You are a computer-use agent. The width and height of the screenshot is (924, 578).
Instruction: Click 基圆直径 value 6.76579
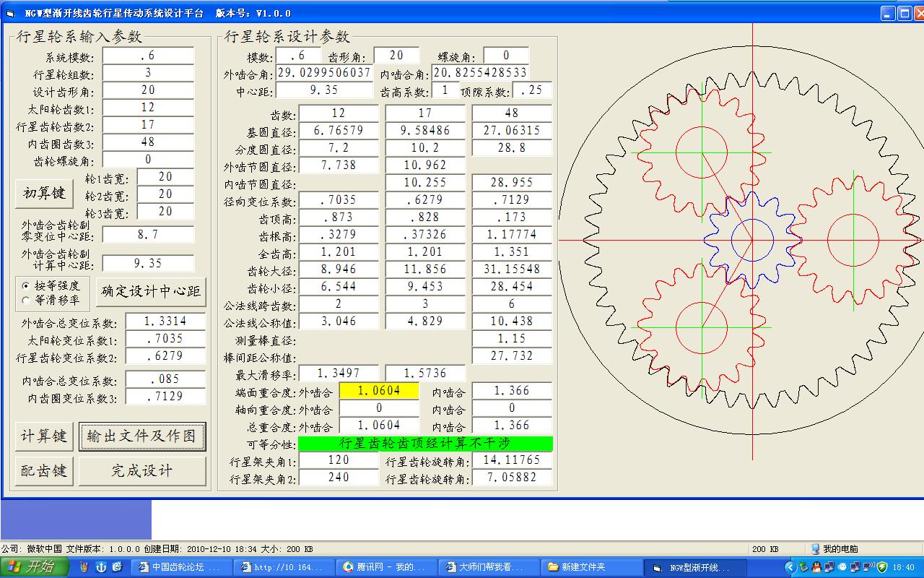click(339, 131)
